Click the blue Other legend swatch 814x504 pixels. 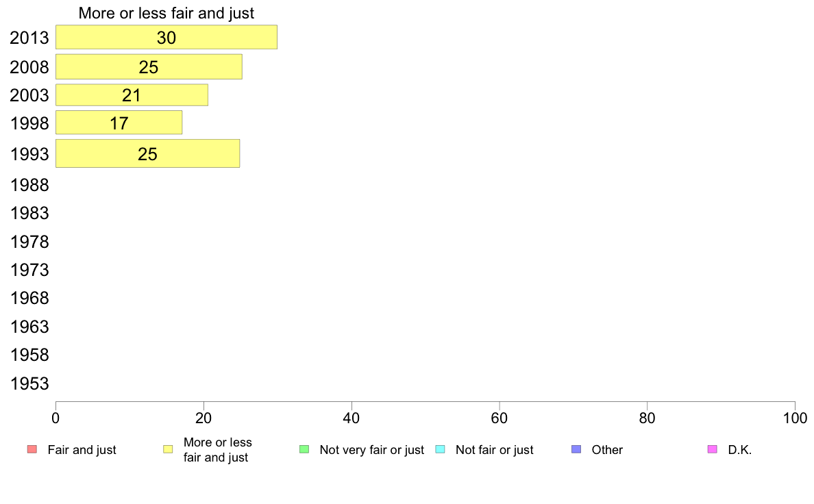point(576,449)
